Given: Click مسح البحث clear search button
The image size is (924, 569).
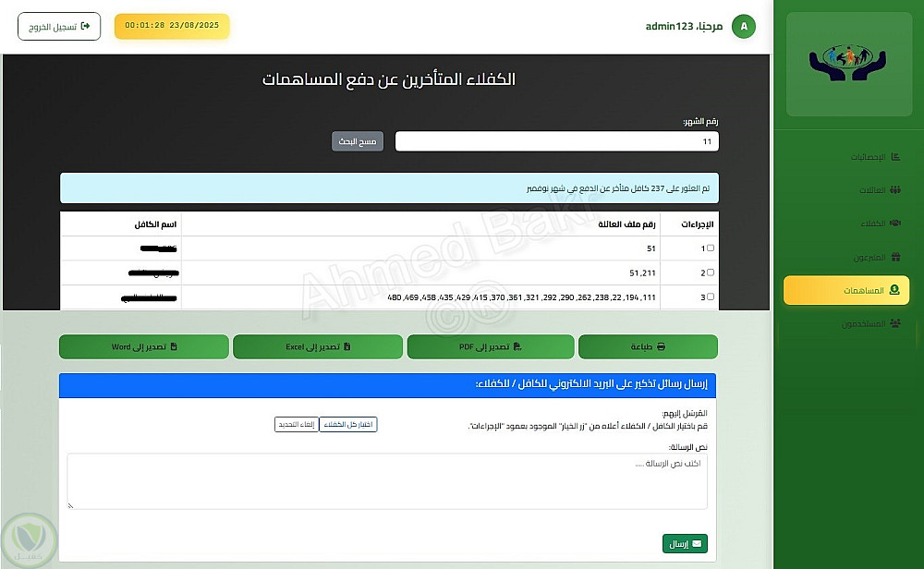Looking at the screenshot, I should 358,141.
